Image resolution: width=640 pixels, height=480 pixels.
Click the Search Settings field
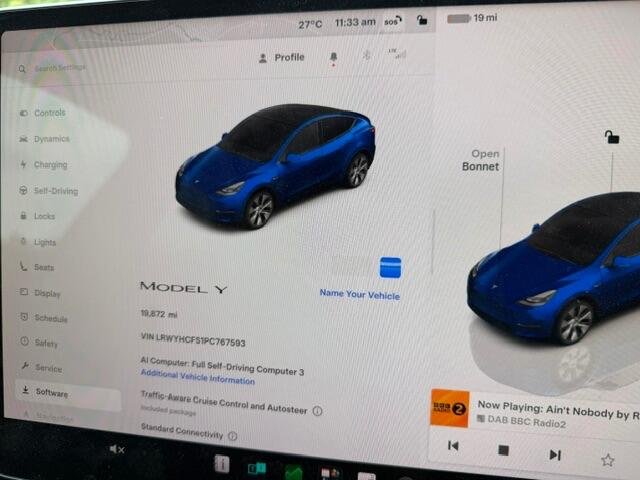60,68
